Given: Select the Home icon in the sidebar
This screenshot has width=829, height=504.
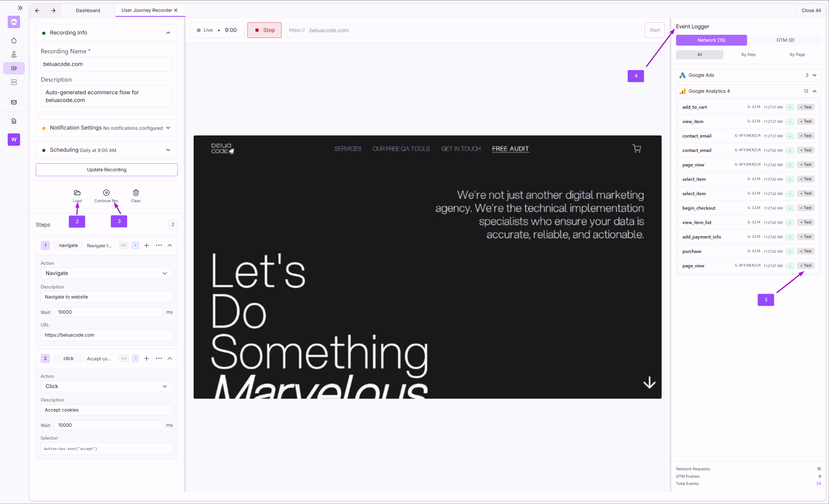Looking at the screenshot, I should click(14, 40).
